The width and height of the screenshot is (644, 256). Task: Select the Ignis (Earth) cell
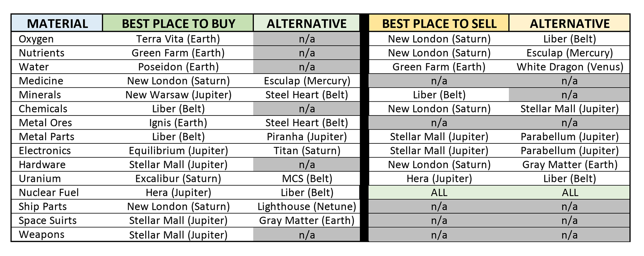(178, 123)
